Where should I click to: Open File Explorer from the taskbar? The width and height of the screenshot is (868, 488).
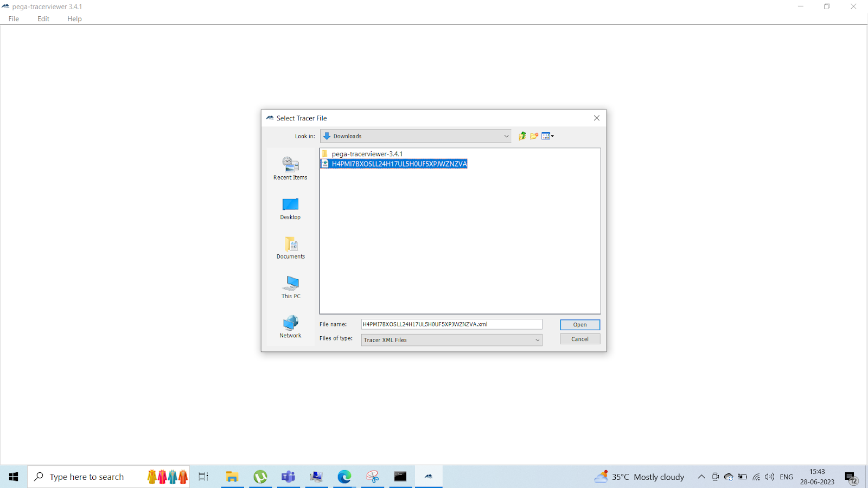pos(232,477)
